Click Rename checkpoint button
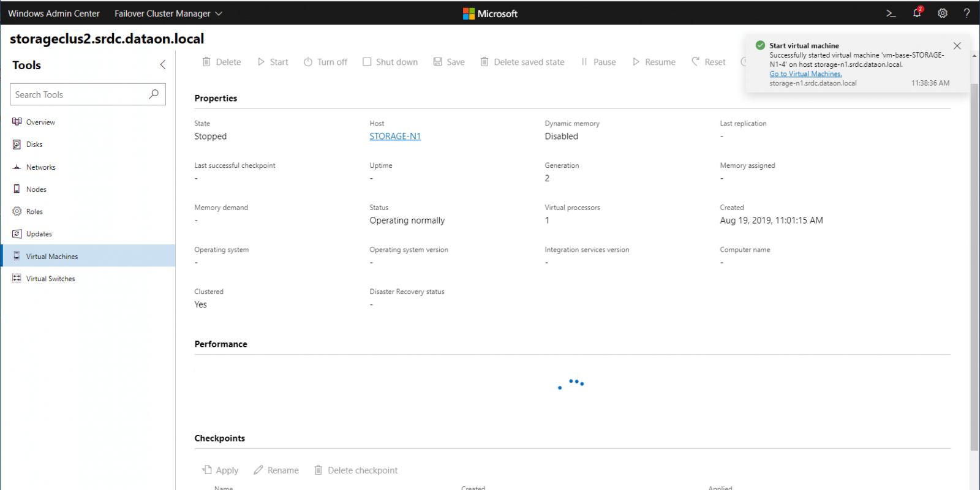 coord(276,470)
